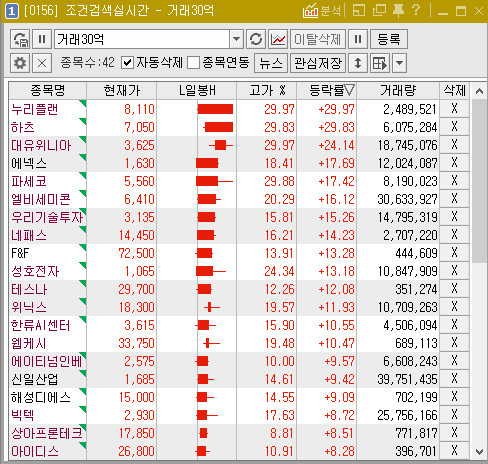This screenshot has width=488, height=464.
Task: Click the up-down arrows sort icon
Action: click(358, 63)
